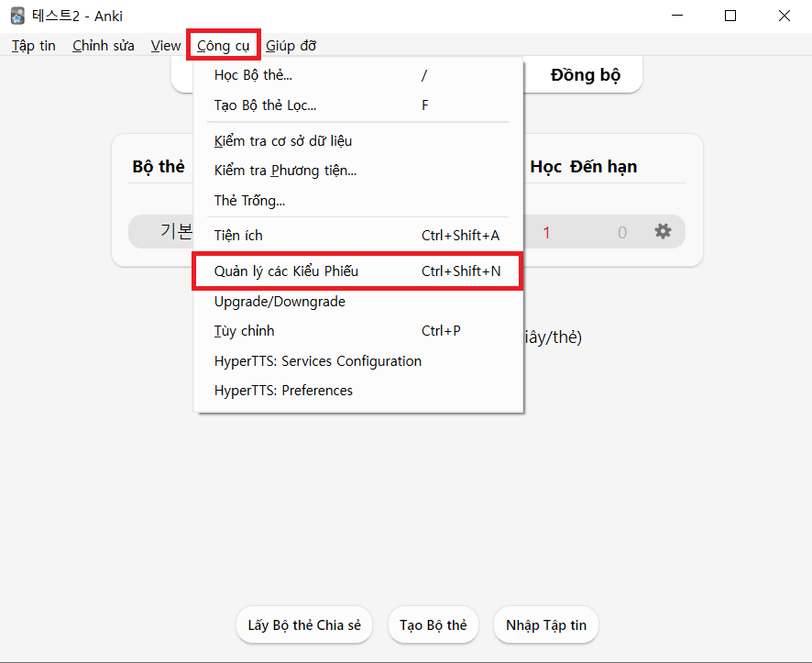Click the red learning count 1
Screen dimensions: 812x663
546,233
